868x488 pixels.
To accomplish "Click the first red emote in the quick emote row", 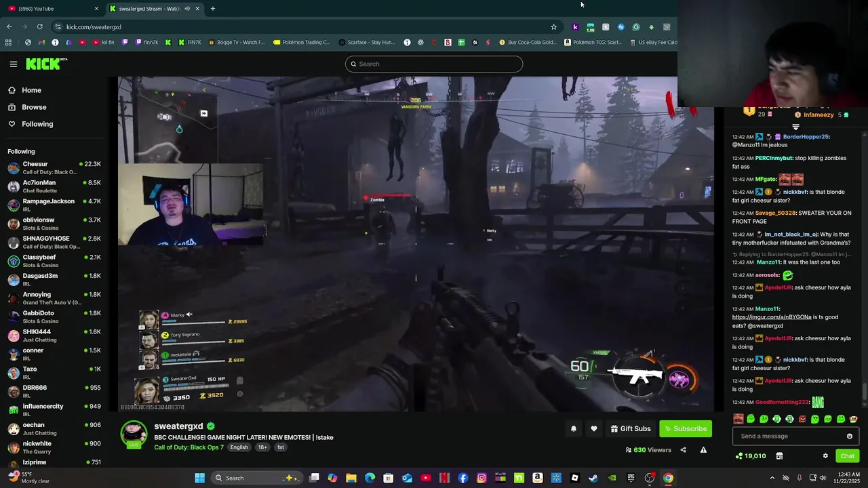I will (x=738, y=419).
